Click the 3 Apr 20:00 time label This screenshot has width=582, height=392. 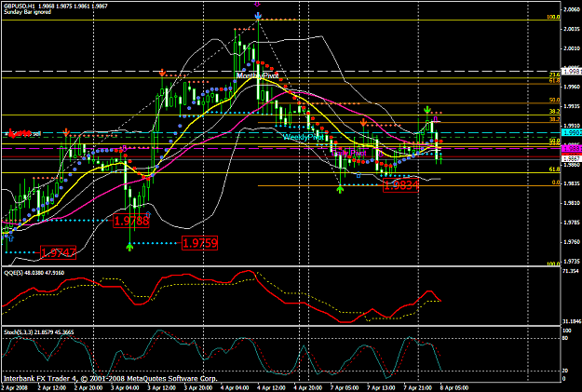198,388
